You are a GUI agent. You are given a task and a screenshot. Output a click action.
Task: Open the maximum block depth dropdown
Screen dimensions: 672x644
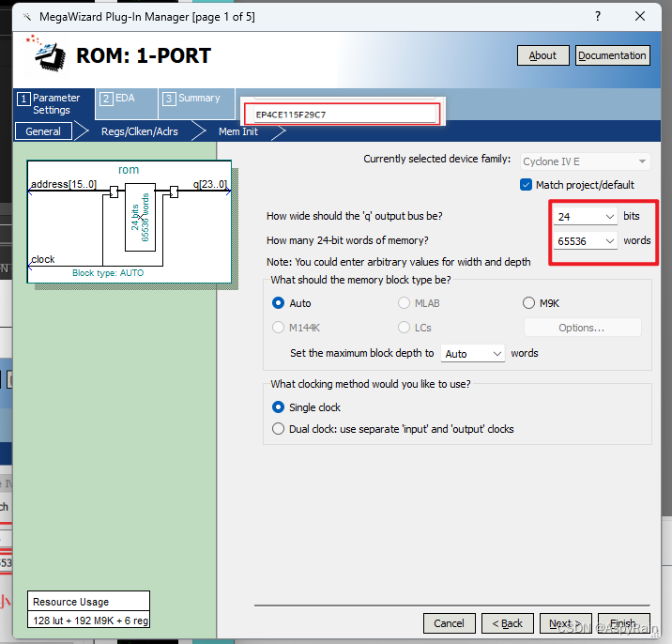coord(472,354)
